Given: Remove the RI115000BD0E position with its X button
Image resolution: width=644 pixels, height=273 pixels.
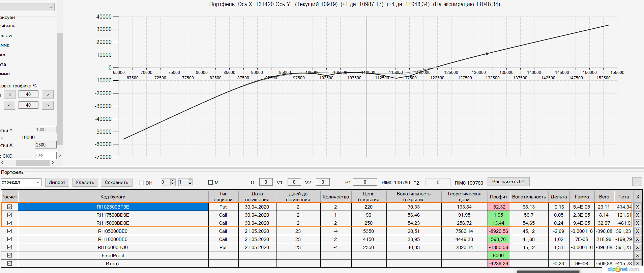Looking at the screenshot, I should point(637,223).
